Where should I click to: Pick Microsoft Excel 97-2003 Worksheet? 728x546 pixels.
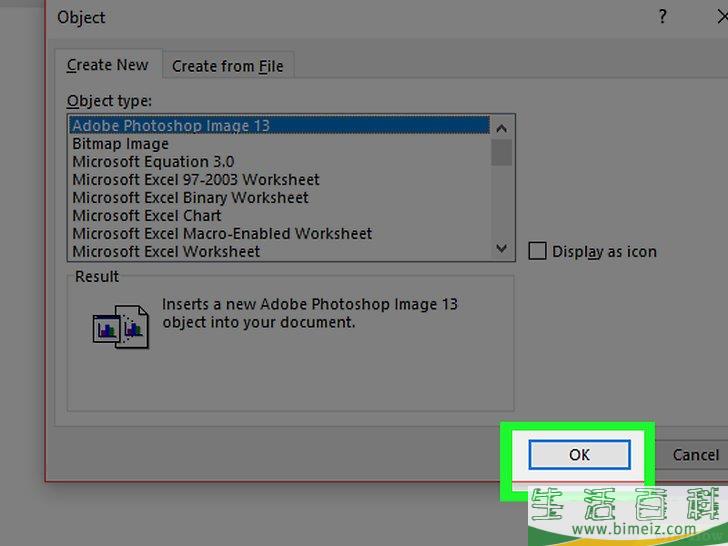point(196,180)
